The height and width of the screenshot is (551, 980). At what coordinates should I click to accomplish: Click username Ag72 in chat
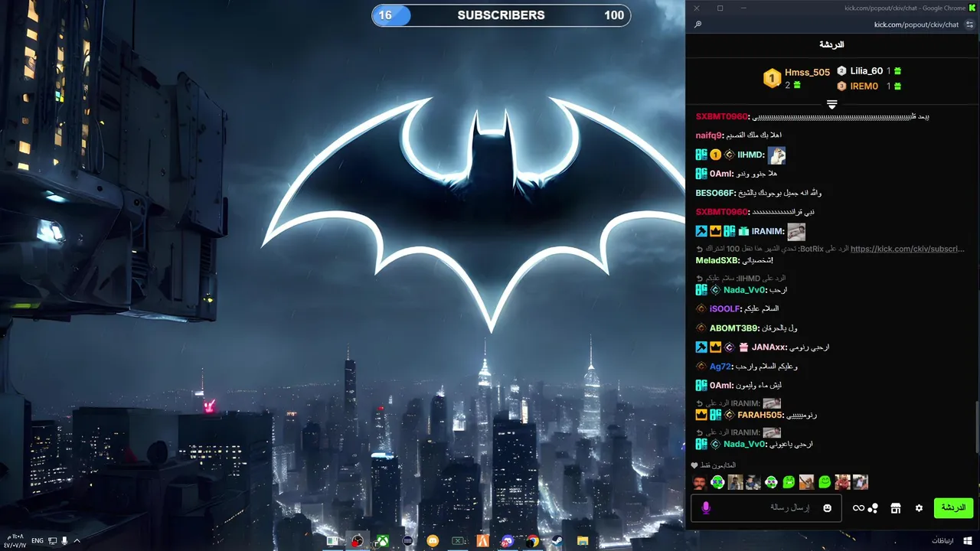click(x=720, y=367)
